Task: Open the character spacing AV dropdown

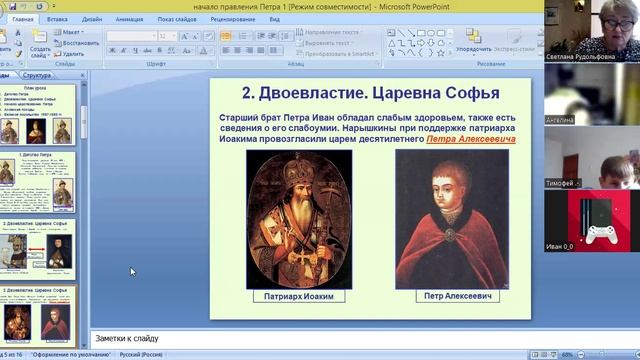Action: tap(172, 51)
